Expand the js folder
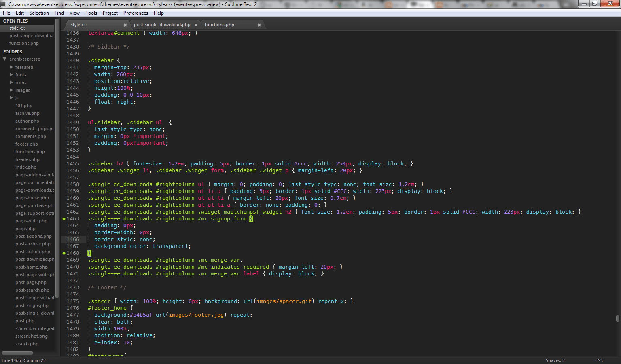Screen dimensions: 621x364 pyautogui.click(x=12, y=97)
